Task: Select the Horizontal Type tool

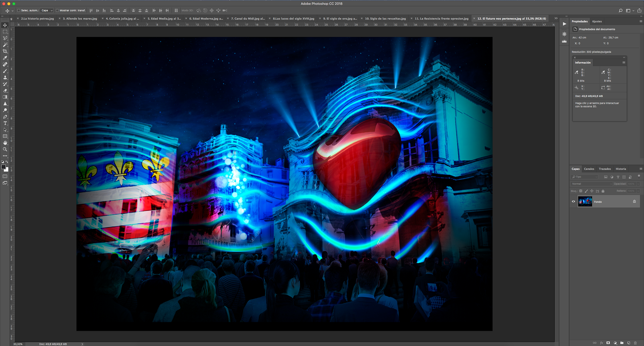Action: pyautogui.click(x=5, y=123)
